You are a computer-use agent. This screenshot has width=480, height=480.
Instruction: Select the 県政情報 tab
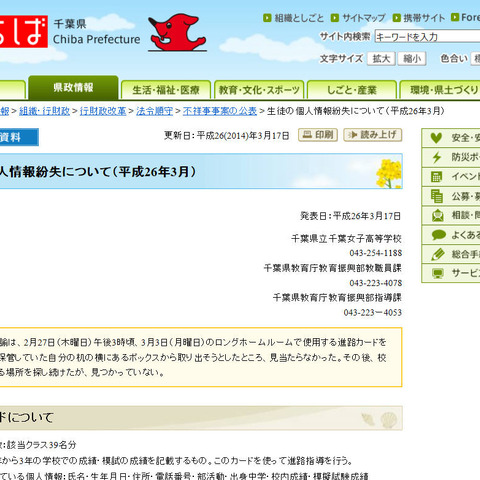click(73, 88)
